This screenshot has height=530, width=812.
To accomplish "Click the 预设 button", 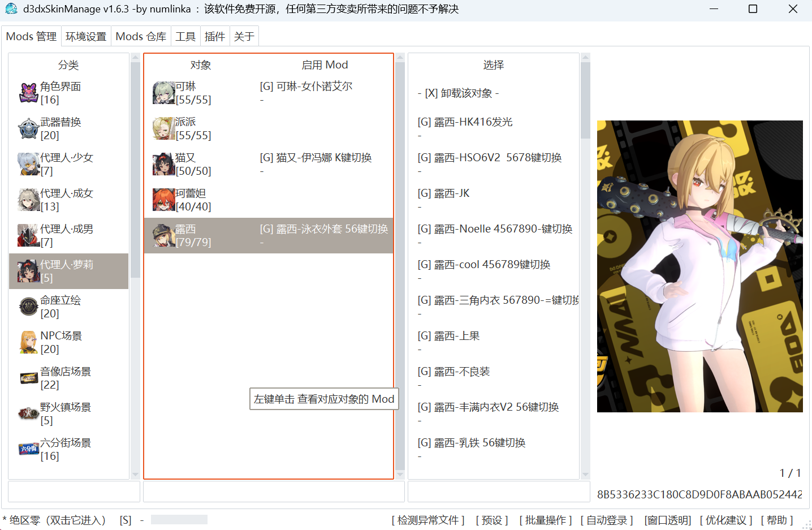I will (x=492, y=520).
